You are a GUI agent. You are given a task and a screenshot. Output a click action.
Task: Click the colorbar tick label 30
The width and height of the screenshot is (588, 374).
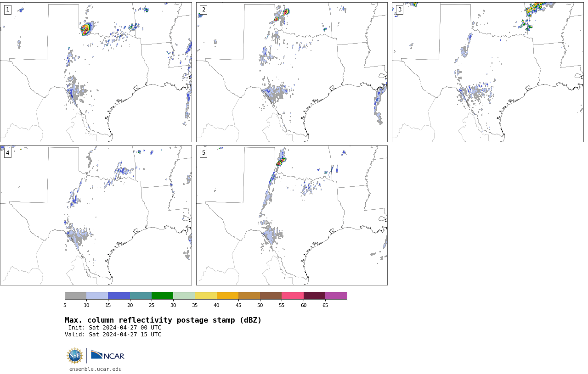click(173, 305)
